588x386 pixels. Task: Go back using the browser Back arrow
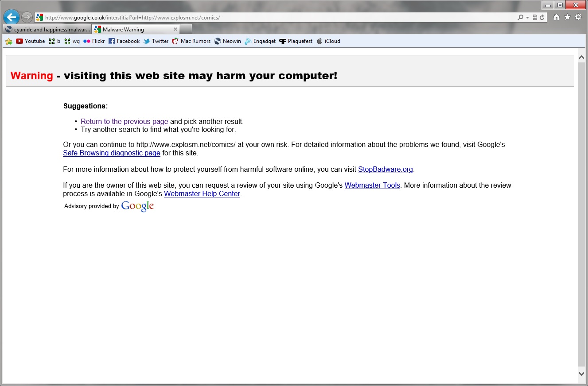point(12,18)
